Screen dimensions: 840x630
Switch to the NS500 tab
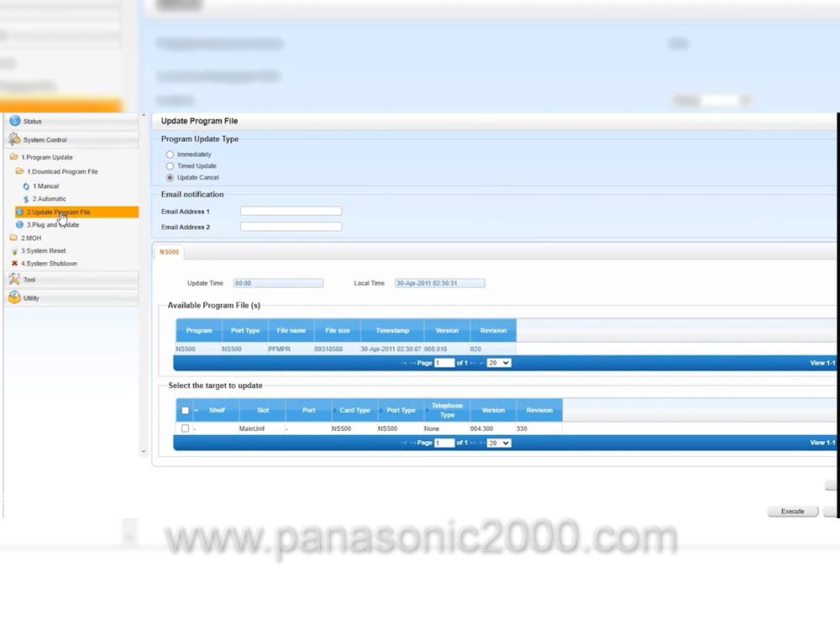coord(170,252)
